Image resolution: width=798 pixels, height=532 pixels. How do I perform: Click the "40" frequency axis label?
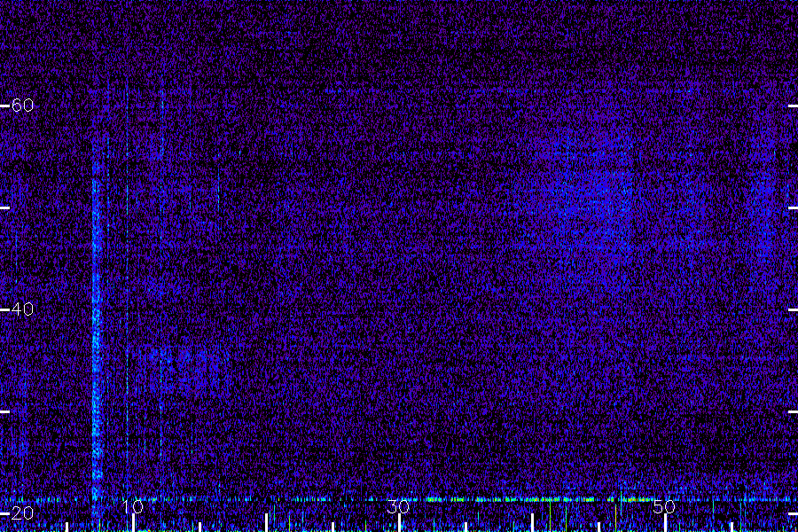pos(22,309)
